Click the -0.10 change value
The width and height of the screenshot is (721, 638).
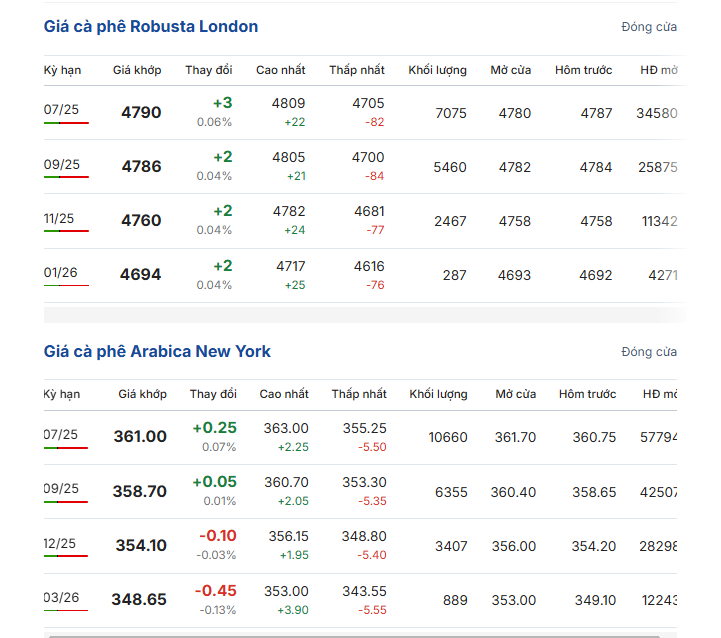point(218,536)
